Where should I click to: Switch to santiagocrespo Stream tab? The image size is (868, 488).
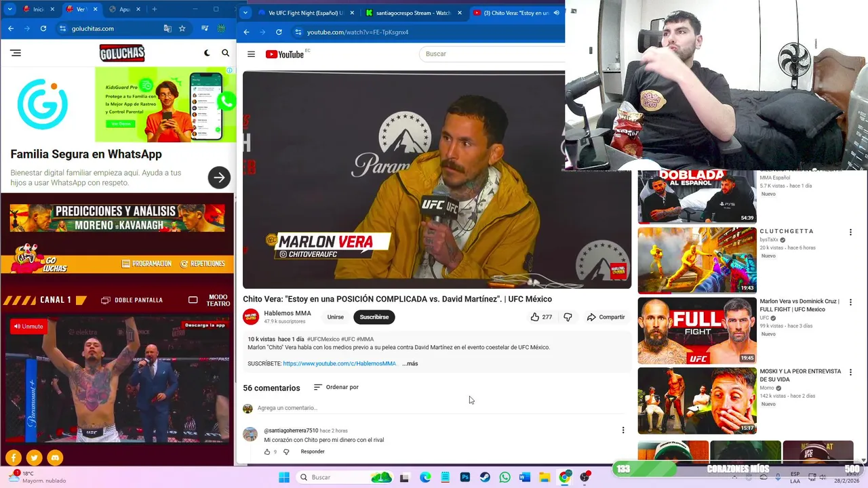[412, 13]
